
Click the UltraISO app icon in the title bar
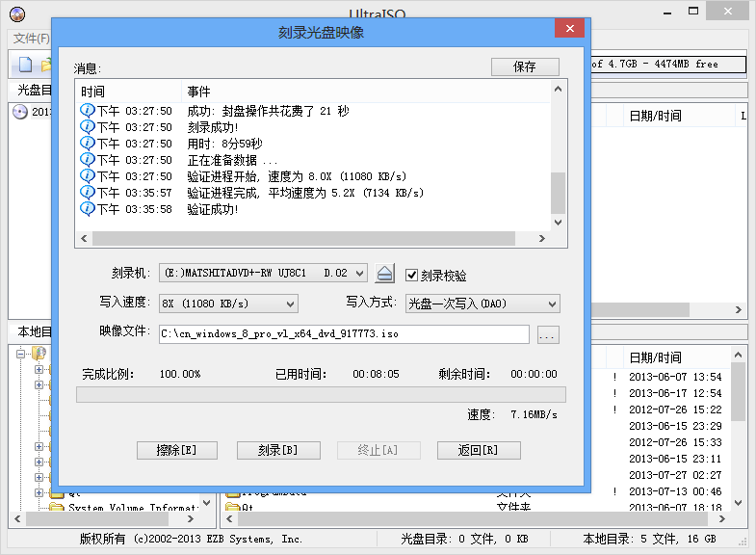[x=17, y=14]
